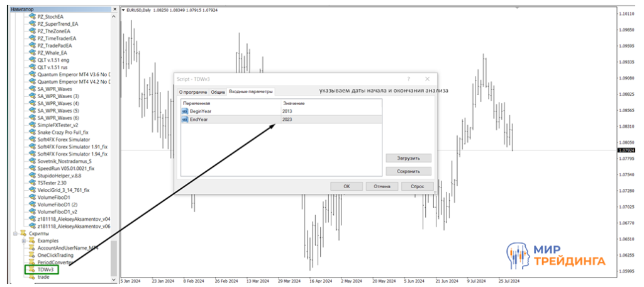Expand the Examples folder in scripts
This screenshot has width=644, height=287.
23,240
